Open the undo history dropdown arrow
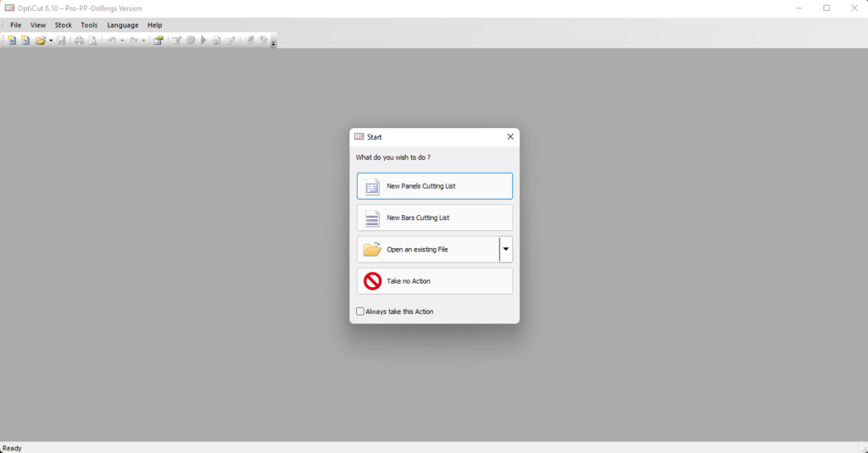Screen dimensions: 868x453 point(122,41)
